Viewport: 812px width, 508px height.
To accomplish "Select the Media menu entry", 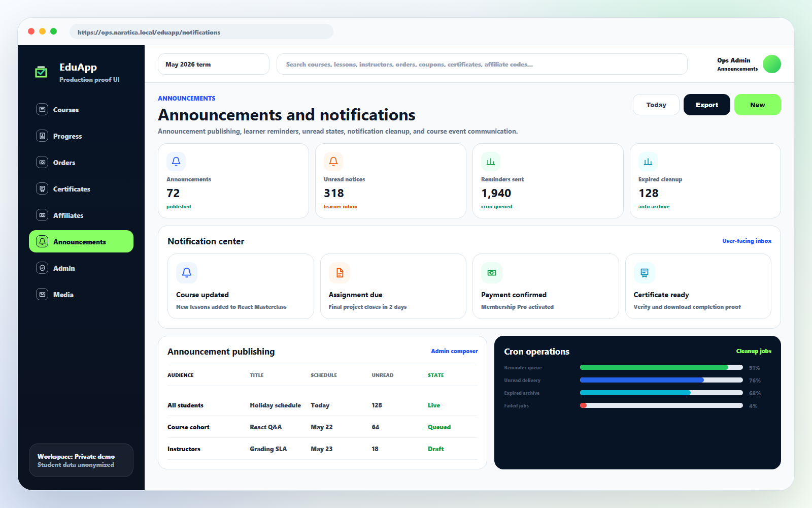I will (x=81, y=294).
